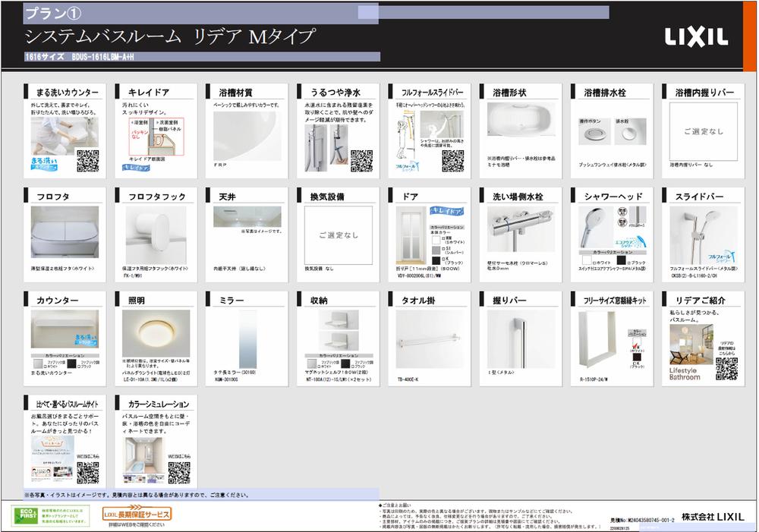Screen dimensions: 759x532
Task: Click the まる洗い badge on the カウンター photo
Action: 87,339
